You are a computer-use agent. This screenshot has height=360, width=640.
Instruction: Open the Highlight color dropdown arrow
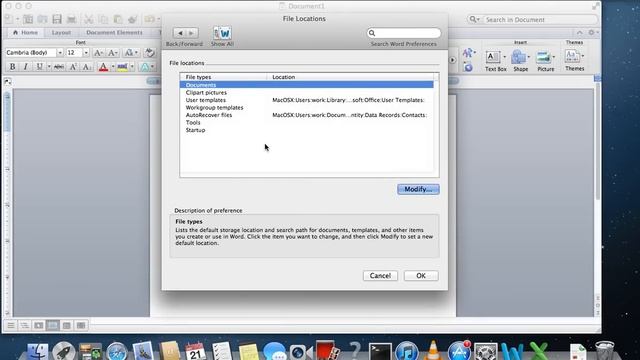coord(132,67)
